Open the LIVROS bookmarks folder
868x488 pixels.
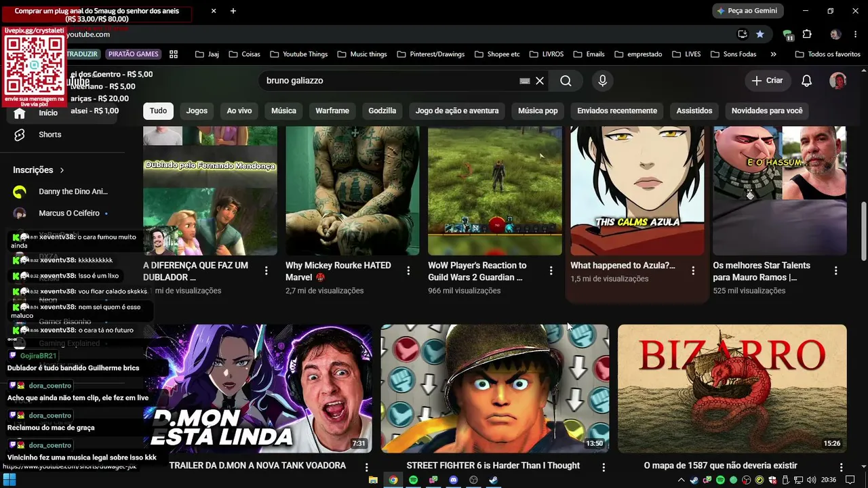(546, 54)
